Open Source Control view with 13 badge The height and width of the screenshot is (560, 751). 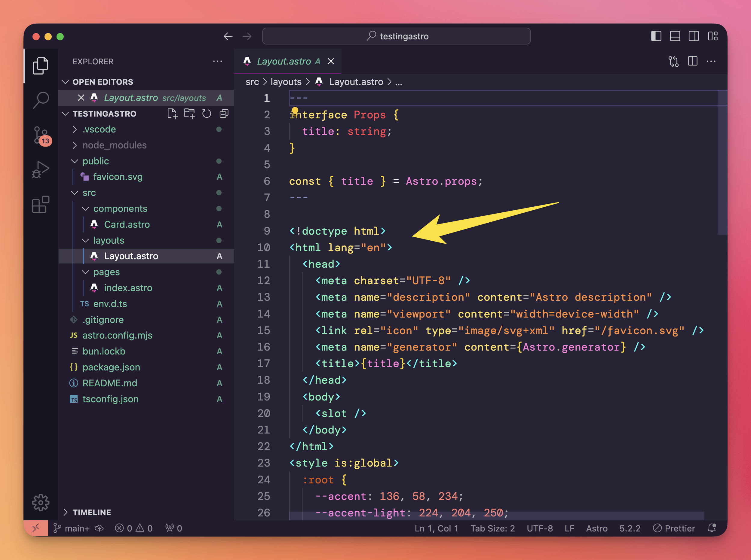click(41, 135)
